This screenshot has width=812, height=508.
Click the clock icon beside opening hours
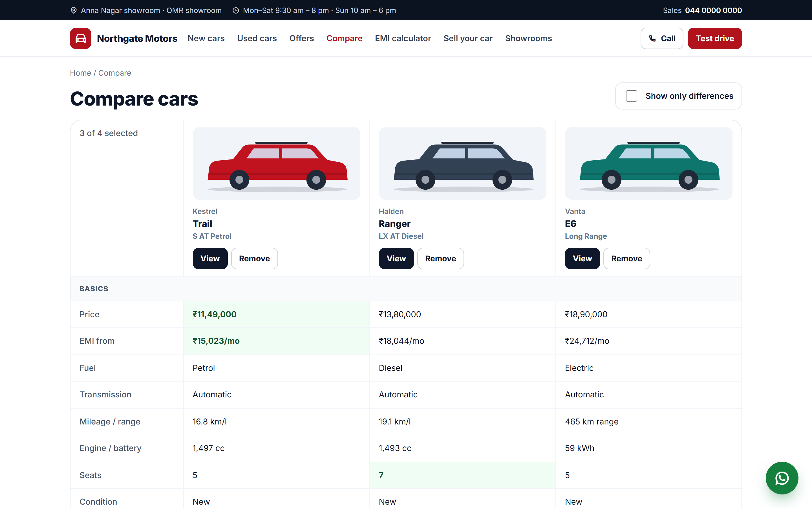236,10
